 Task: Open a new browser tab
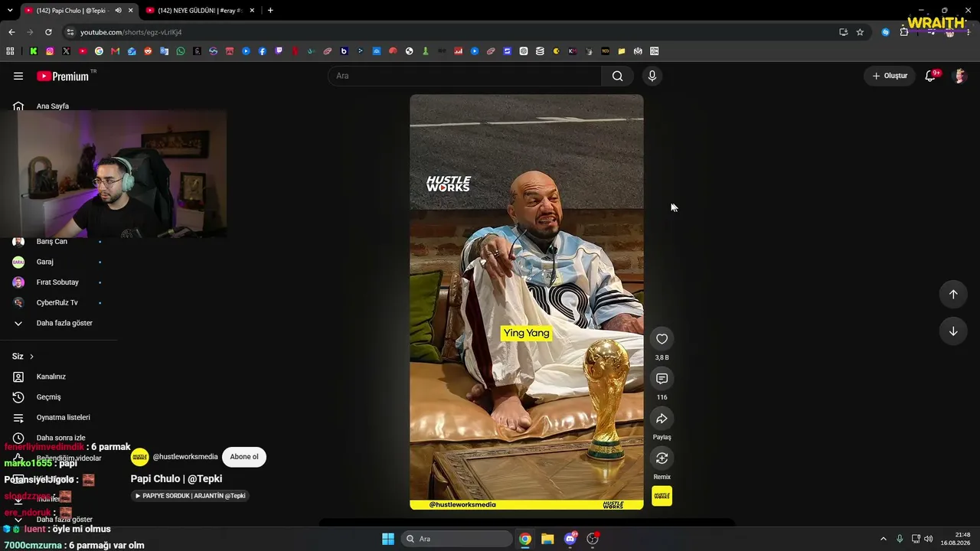(x=270, y=11)
